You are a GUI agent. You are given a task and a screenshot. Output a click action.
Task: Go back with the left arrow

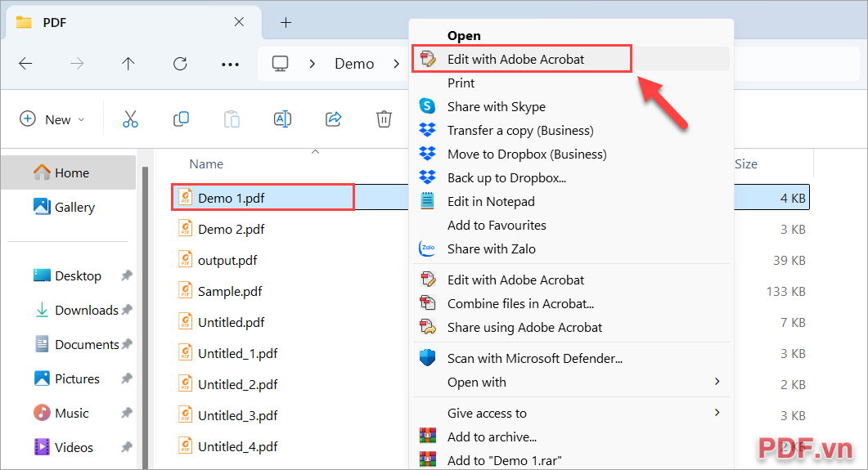(25, 64)
